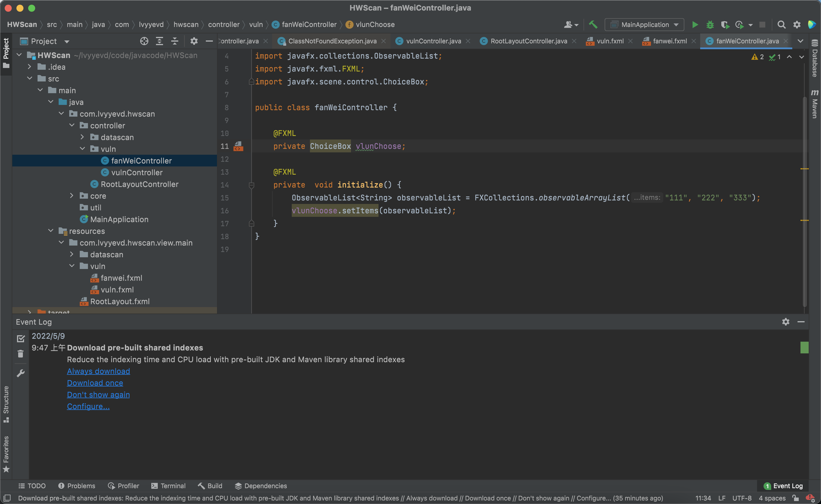Toggle the Database tool window button

pyautogui.click(x=815, y=58)
